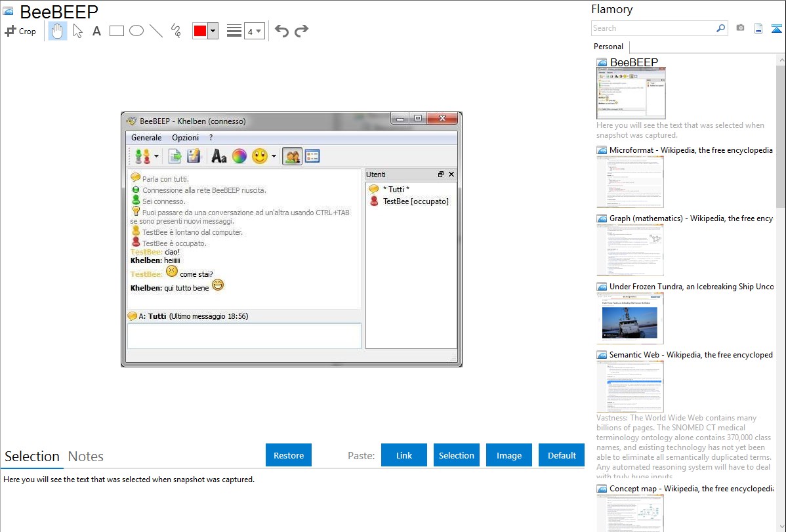Image resolution: width=786 pixels, height=532 pixels.
Task: Pick the ellipse drawing tool
Action: 136,31
